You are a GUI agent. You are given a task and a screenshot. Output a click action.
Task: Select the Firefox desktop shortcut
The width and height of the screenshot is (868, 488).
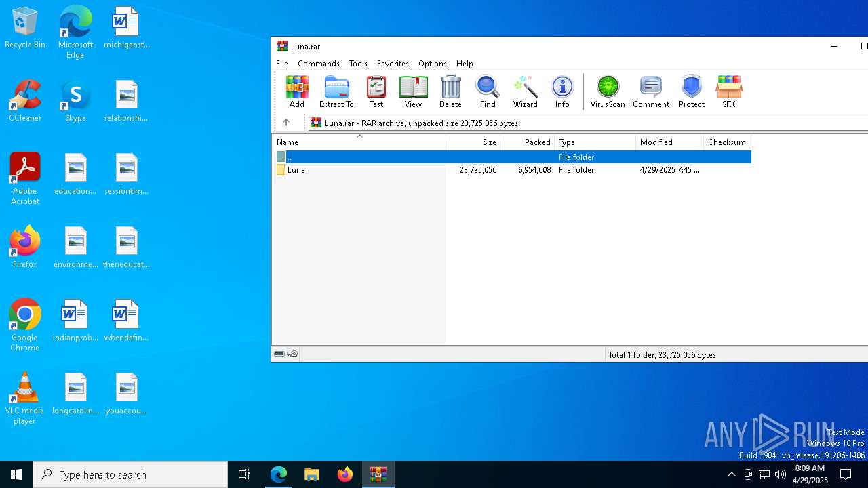click(25, 247)
